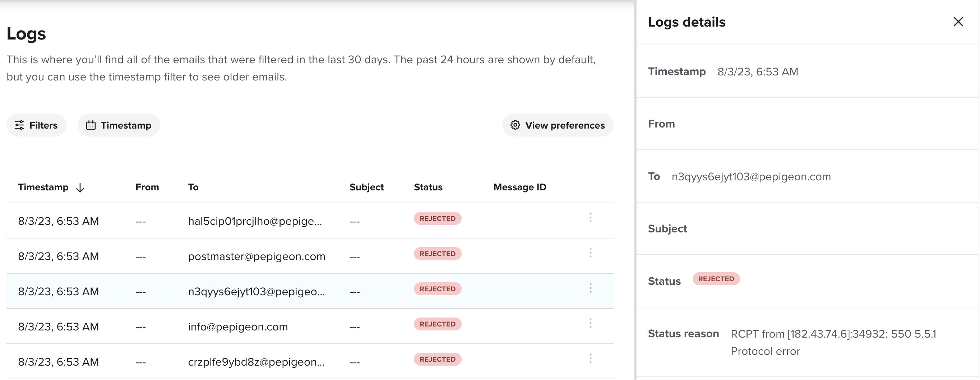This screenshot has width=980, height=380.
Task: Select the crzplfe9ybd8z@pepigeon... recipient cell
Action: pos(256,362)
